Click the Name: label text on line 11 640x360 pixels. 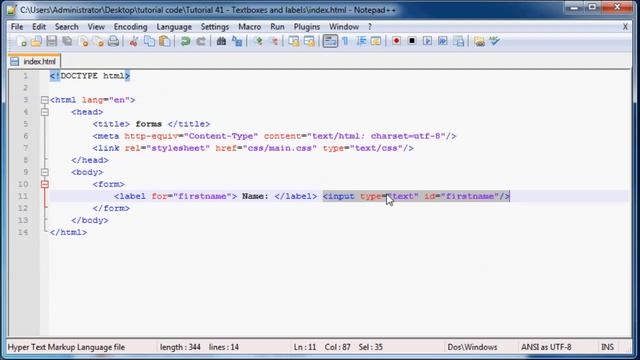click(255, 196)
